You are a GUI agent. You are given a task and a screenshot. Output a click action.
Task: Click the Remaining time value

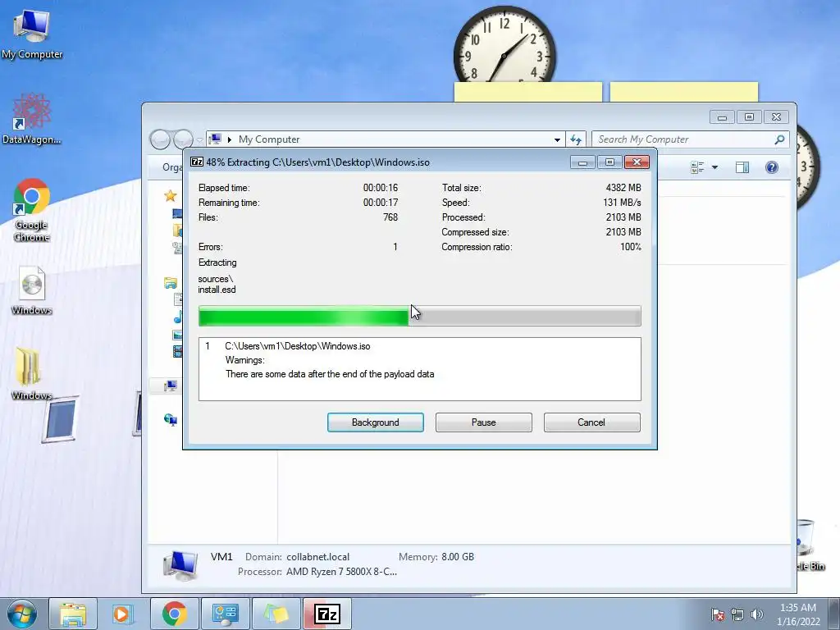click(381, 203)
